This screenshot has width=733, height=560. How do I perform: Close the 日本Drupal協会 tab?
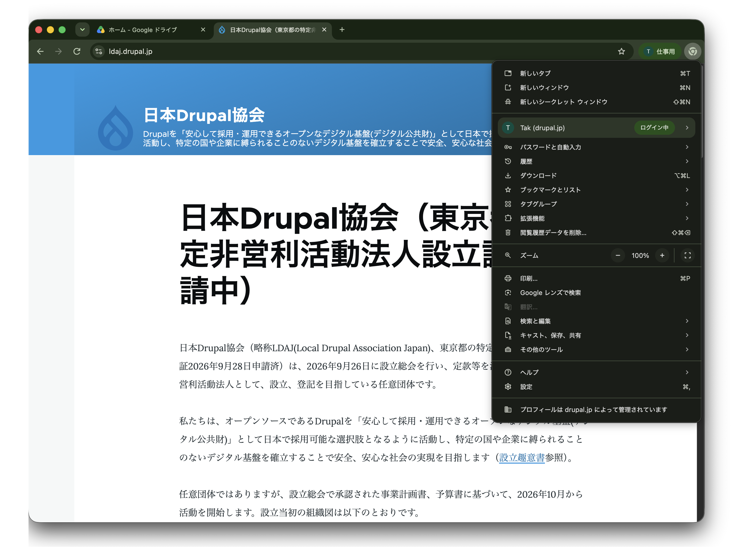click(324, 30)
